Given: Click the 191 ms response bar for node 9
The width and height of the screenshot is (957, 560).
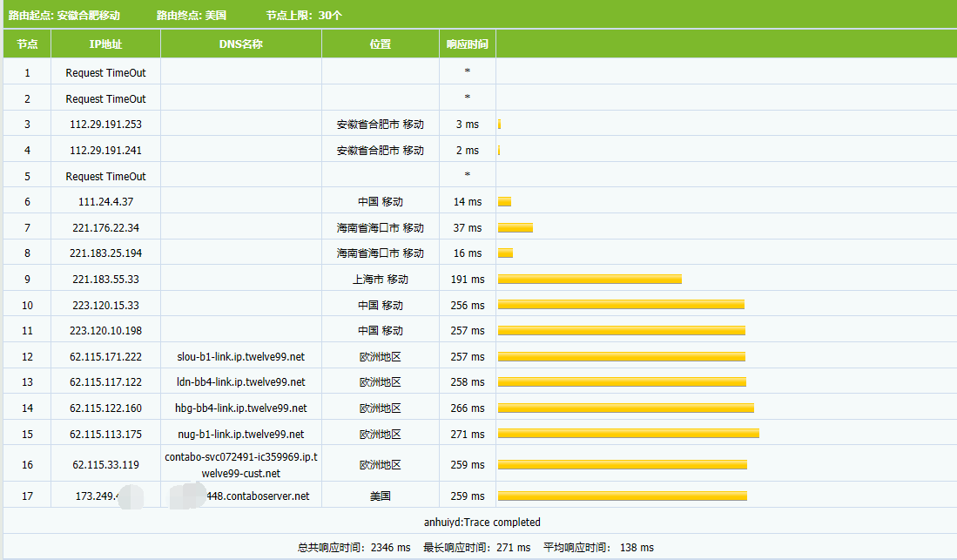Looking at the screenshot, I should [x=590, y=280].
